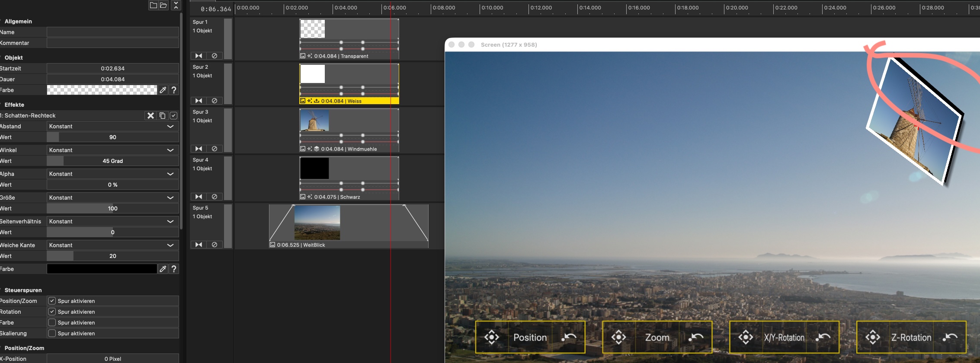
Task: Toggle the Schatten-Rechteck effect enabled checkbox
Action: coord(173,115)
